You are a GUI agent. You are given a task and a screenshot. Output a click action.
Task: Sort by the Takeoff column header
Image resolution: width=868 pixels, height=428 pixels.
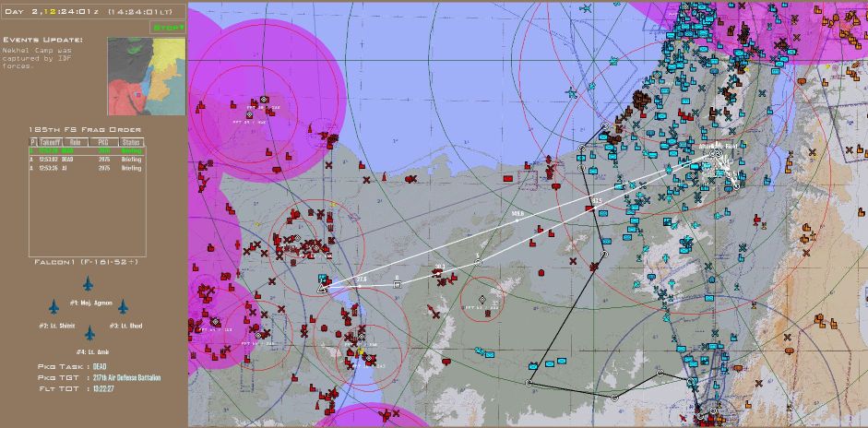[x=48, y=142]
